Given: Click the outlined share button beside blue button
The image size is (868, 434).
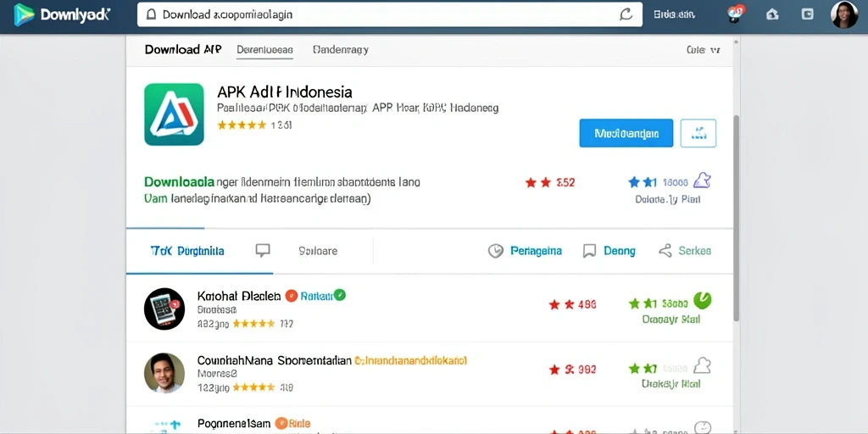Looking at the screenshot, I should pos(698,133).
